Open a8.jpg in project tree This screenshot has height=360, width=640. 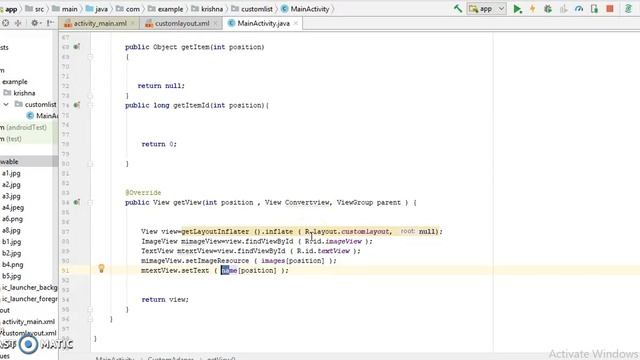click(11, 230)
